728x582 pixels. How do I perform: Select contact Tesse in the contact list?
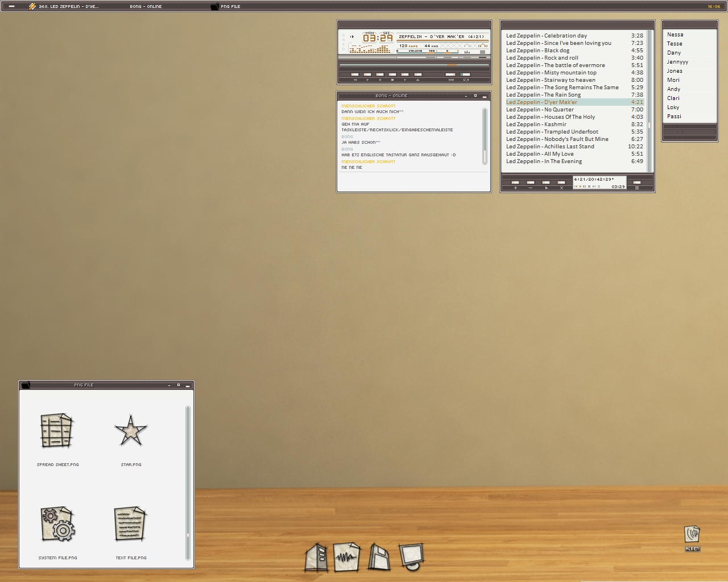pyautogui.click(x=675, y=44)
